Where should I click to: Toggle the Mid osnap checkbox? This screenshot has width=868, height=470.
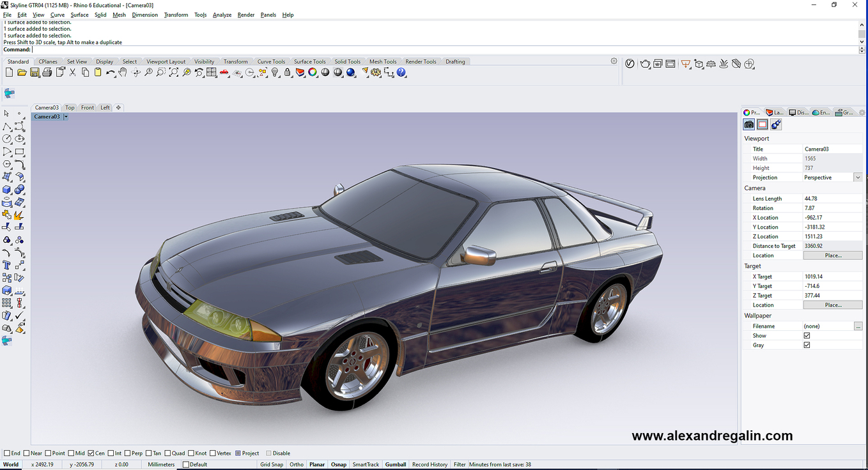point(71,453)
